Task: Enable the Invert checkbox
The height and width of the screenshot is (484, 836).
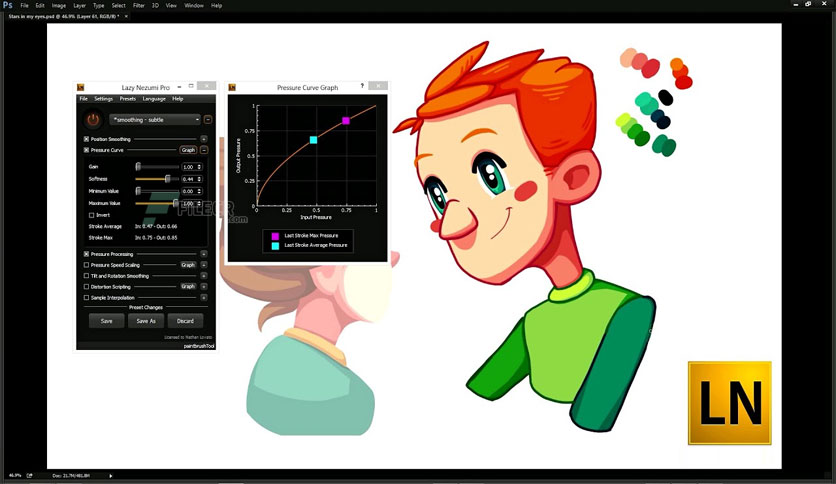Action: pos(92,215)
